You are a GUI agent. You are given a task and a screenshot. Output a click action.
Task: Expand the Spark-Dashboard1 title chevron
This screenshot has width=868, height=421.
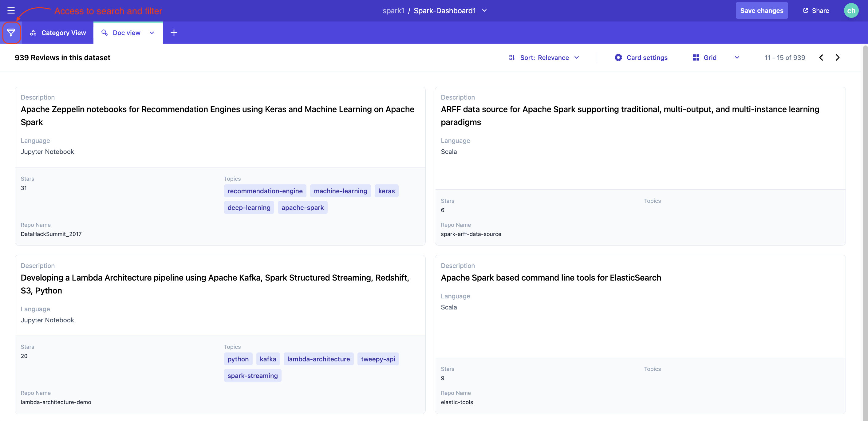(x=484, y=10)
